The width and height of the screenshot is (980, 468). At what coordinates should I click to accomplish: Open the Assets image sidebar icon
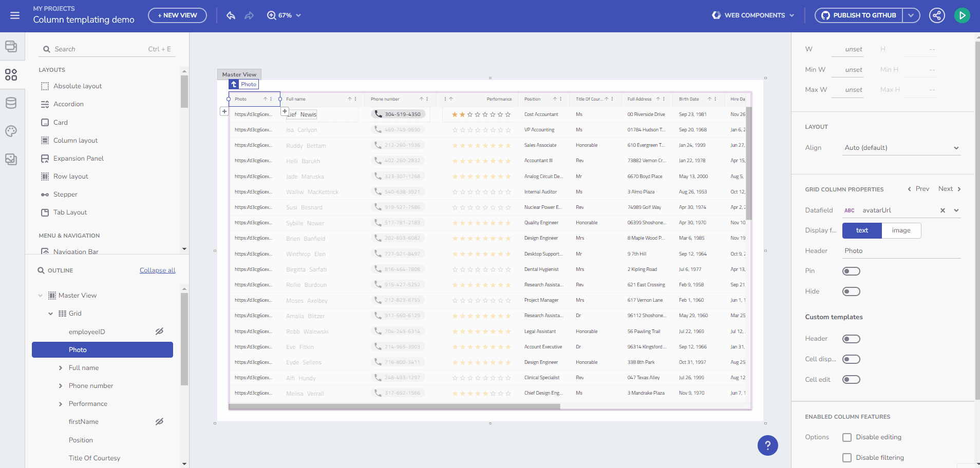tap(11, 160)
